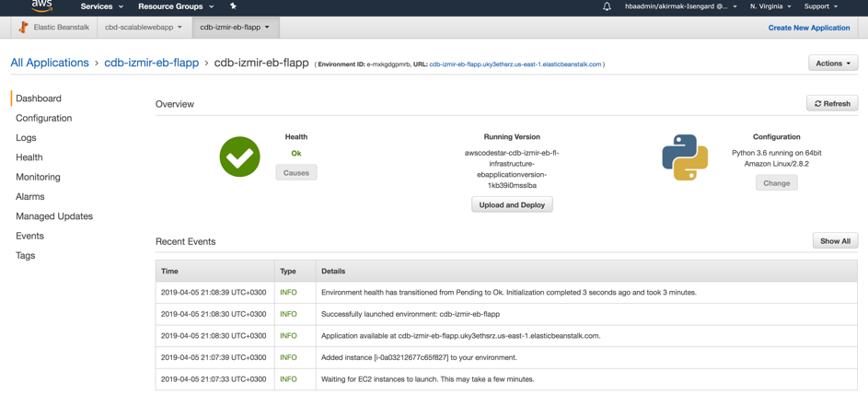The width and height of the screenshot is (868, 406).
Task: Click the Refresh button
Action: 832,104
